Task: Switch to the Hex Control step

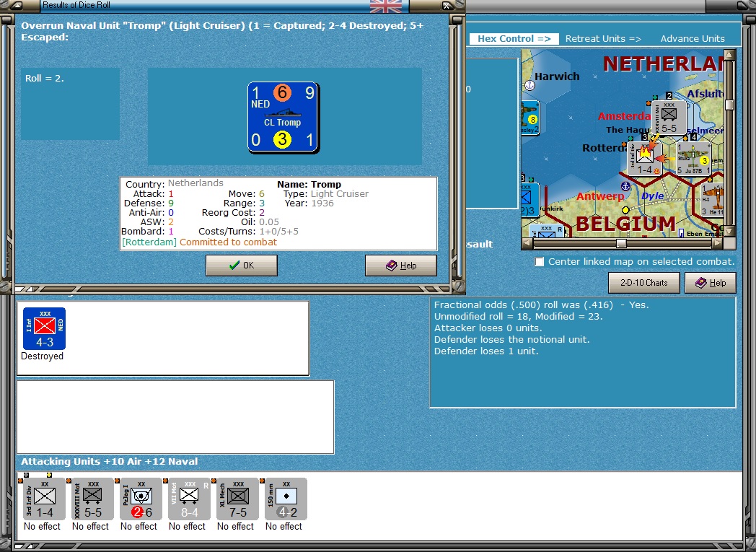Action: 514,38
